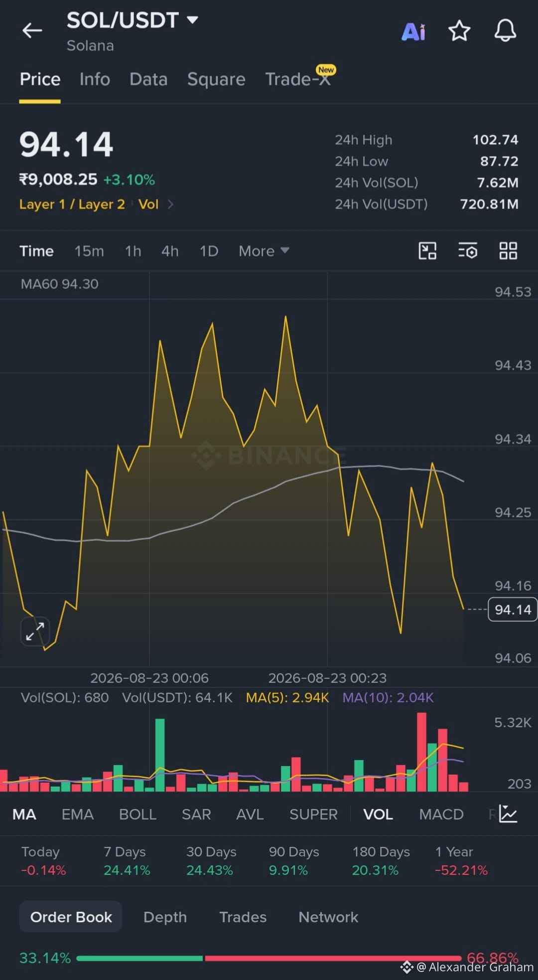Toggle the SAR indicator
The width and height of the screenshot is (538, 980).
196,815
